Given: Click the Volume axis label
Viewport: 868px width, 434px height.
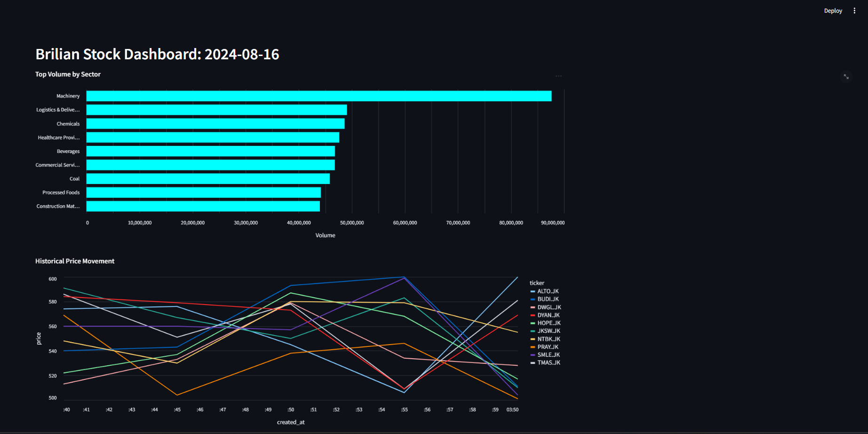Looking at the screenshot, I should tap(325, 235).
